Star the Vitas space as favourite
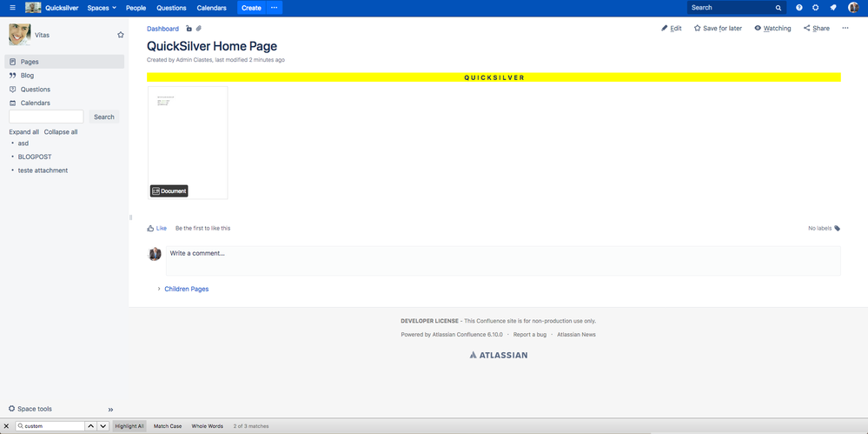This screenshot has height=434, width=868. tap(121, 35)
